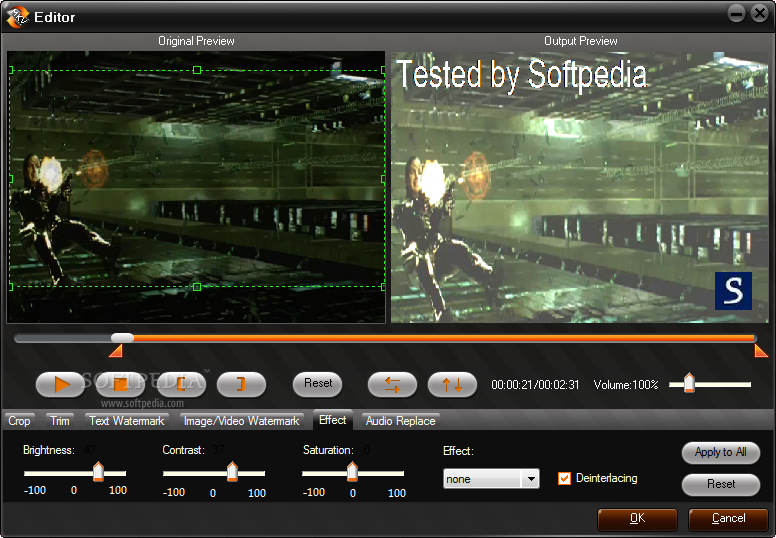Click the crop box right-center handle
This screenshot has height=538, width=776.
click(383, 179)
